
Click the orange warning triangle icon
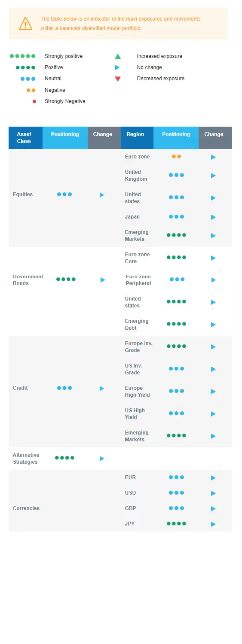[x=25, y=23]
